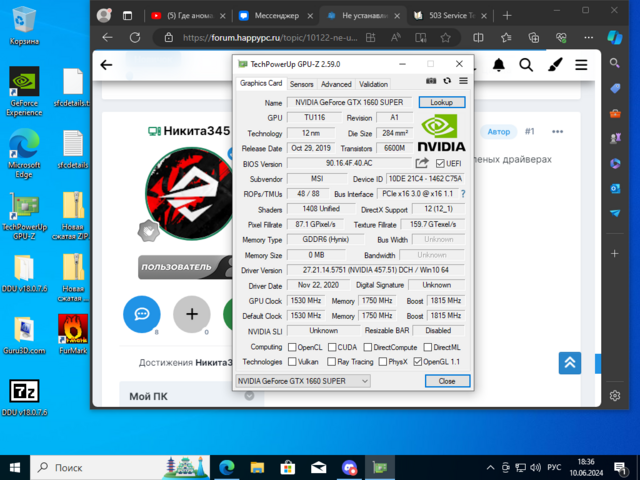Click the GPU-Z screenshot camera icon
This screenshot has width=640, height=480.
tap(431, 81)
